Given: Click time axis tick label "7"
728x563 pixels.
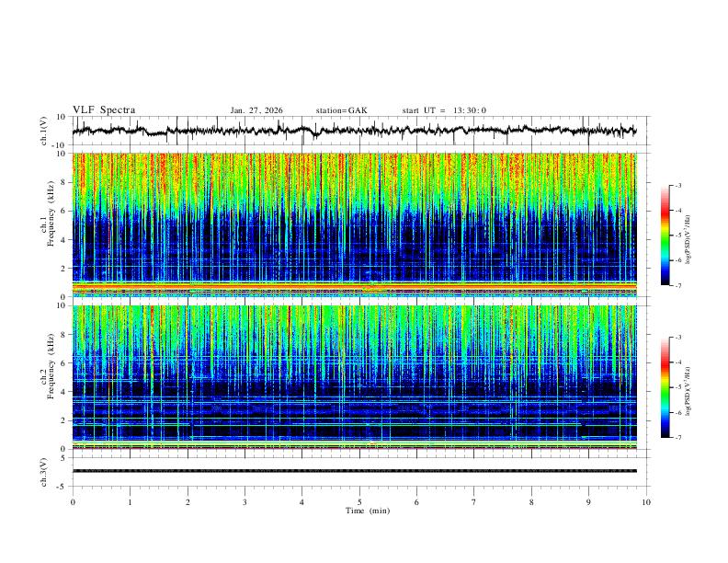Looking at the screenshot, I should tap(474, 502).
